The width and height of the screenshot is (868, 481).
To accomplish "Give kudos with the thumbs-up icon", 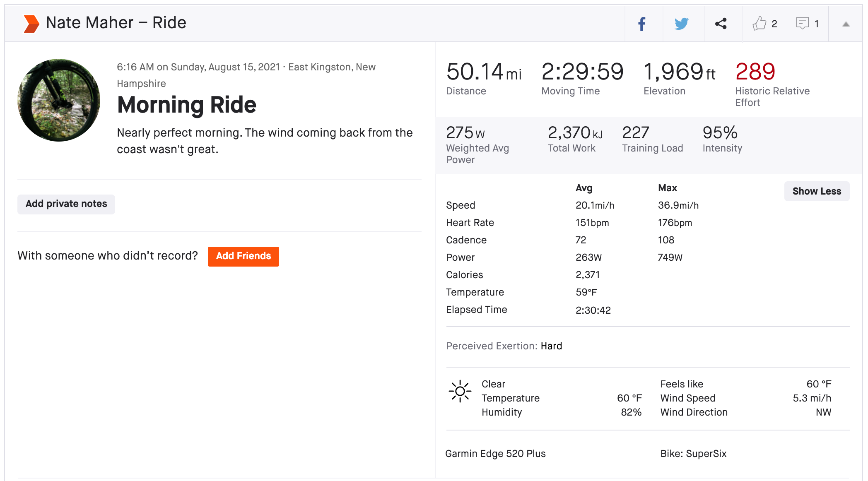I will pos(759,24).
